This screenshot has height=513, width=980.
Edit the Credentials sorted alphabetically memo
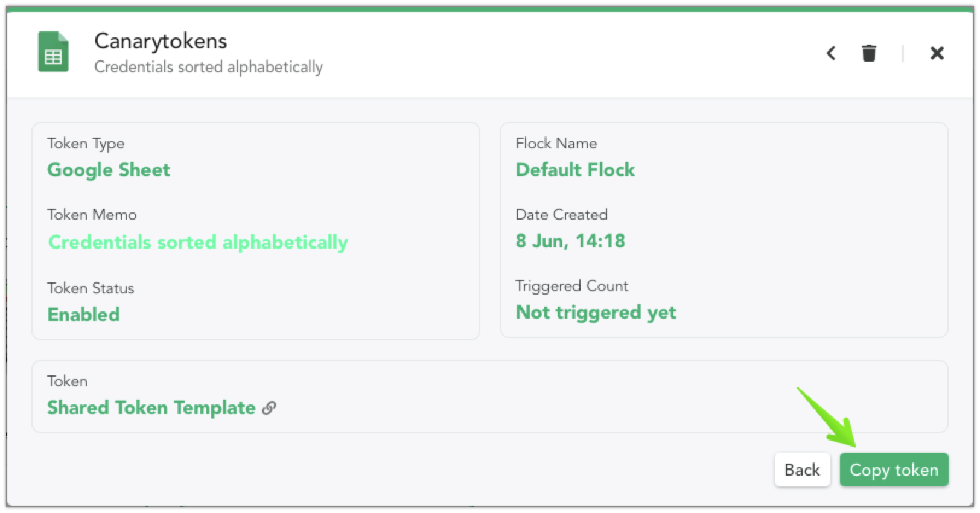pyautogui.click(x=198, y=242)
